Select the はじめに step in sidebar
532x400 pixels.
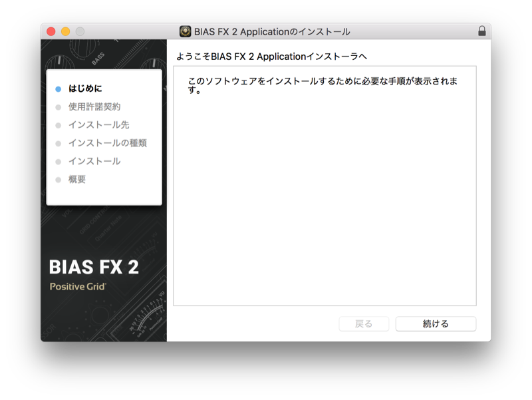85,89
